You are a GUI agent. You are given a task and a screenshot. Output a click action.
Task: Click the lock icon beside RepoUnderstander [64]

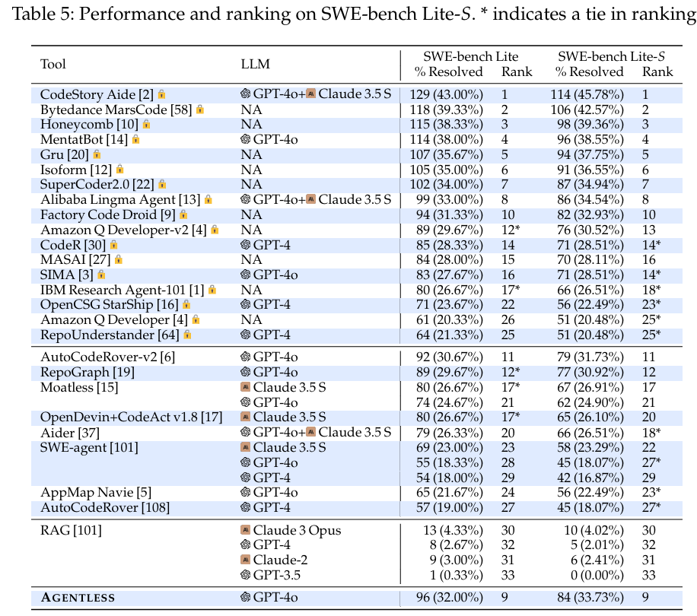[188, 335]
